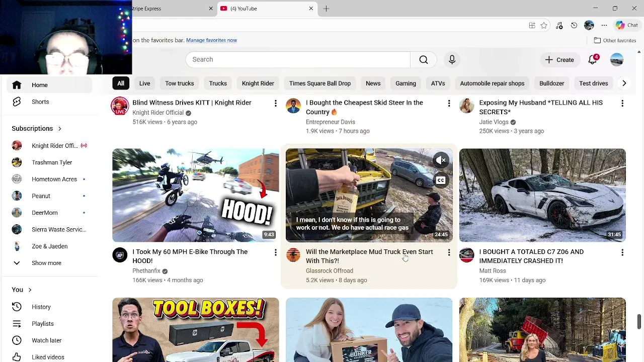
Task: Open browser history icon
Action: point(574,26)
